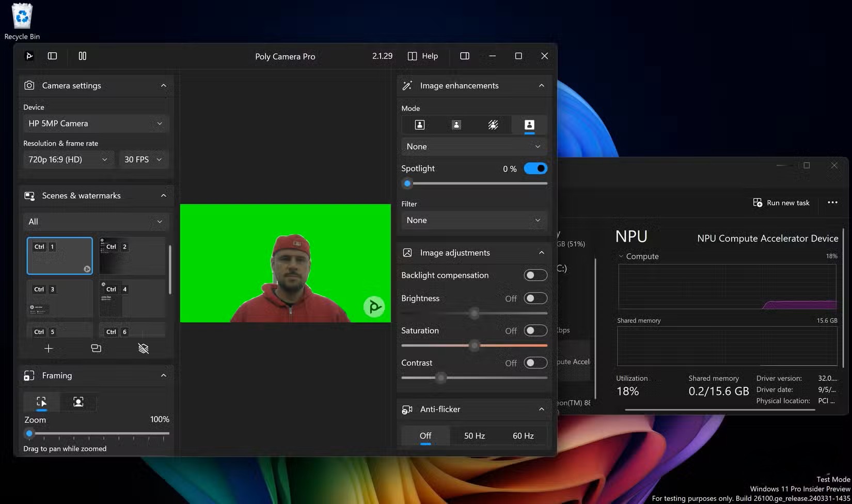
Task: Select the third image enhancement mode icon
Action: point(493,125)
